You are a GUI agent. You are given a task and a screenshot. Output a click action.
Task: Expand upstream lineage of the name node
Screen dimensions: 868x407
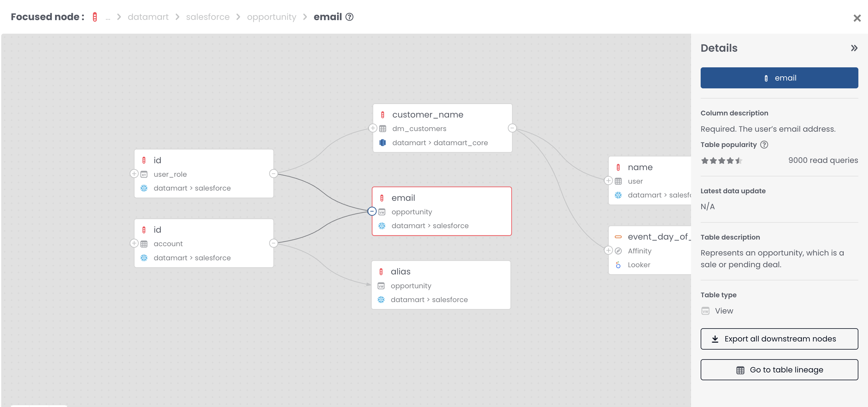[x=608, y=181]
